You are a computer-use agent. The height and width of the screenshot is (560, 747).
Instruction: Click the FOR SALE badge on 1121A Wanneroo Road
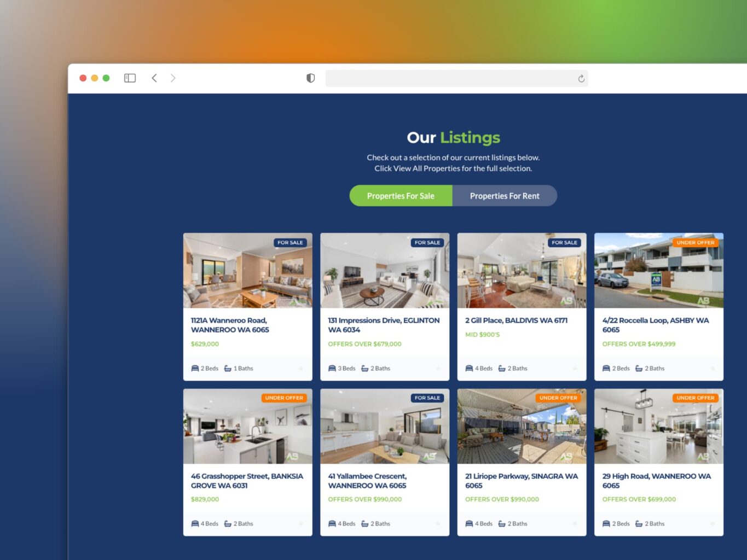(x=290, y=242)
